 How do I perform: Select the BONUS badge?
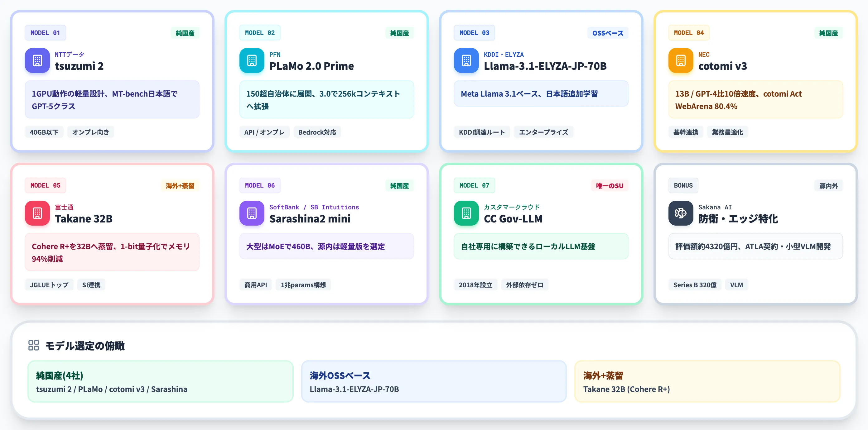[683, 185]
